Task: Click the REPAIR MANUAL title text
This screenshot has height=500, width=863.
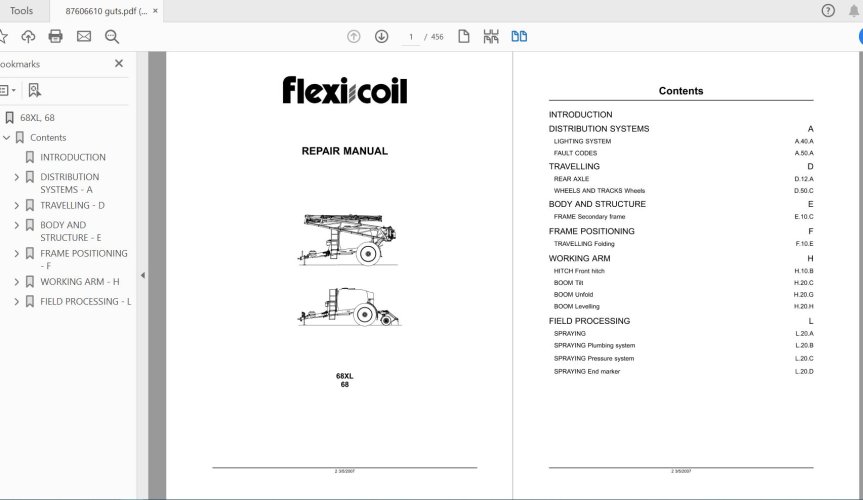Action: point(345,151)
